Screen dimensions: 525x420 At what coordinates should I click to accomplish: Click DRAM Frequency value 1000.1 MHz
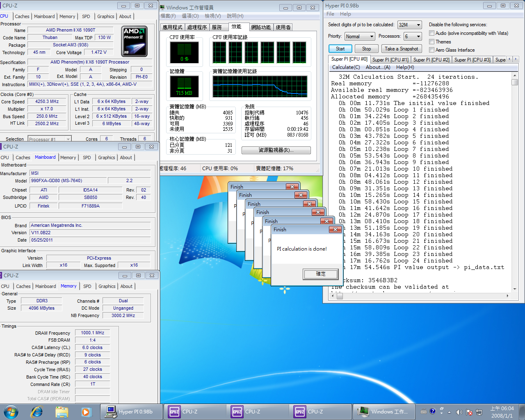(x=93, y=333)
